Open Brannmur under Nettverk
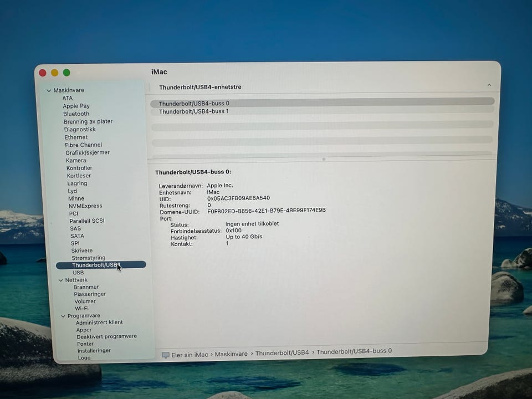 coord(86,287)
